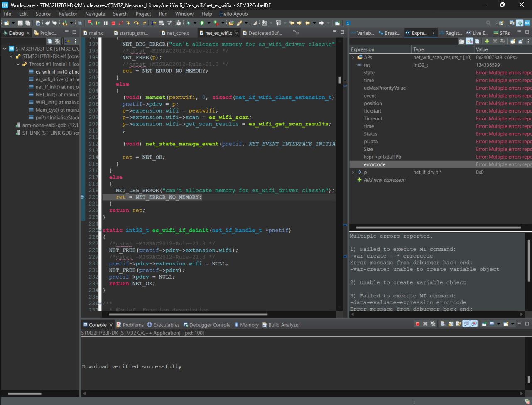Open the hidden editor tabs overflow list
Image resolution: width=532 pixels, height=405 pixels.
pos(296,32)
